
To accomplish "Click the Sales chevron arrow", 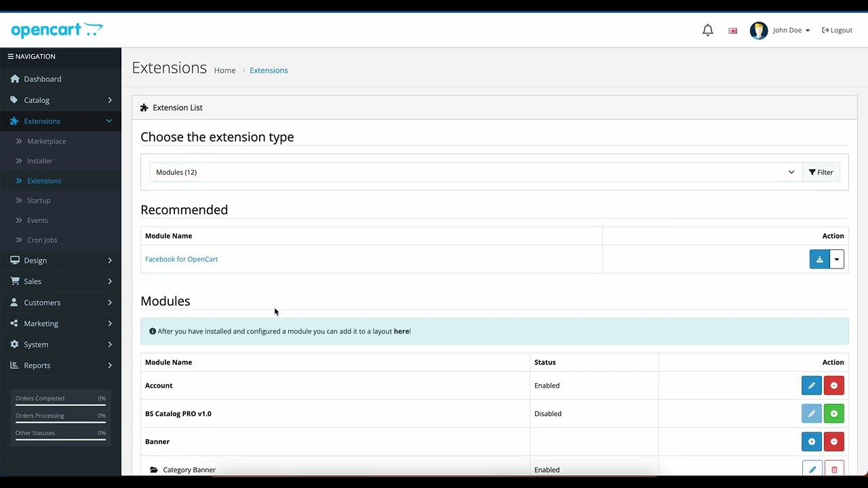I will click(110, 281).
